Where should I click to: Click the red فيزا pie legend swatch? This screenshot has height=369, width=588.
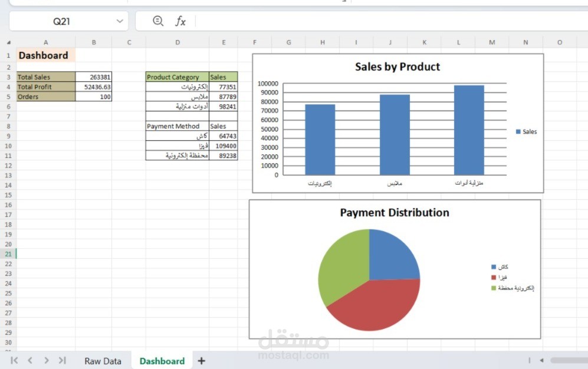[494, 277]
